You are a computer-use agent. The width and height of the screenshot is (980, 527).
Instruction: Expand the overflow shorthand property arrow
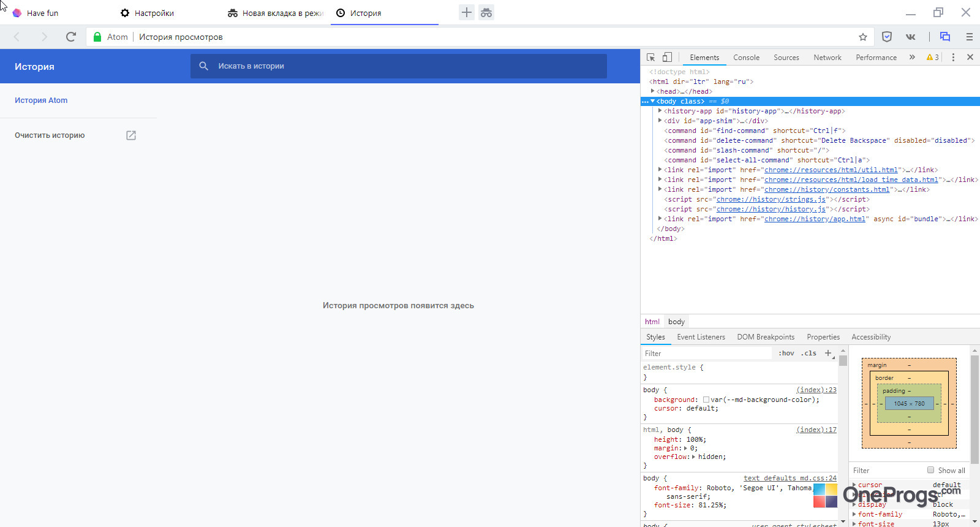694,457
